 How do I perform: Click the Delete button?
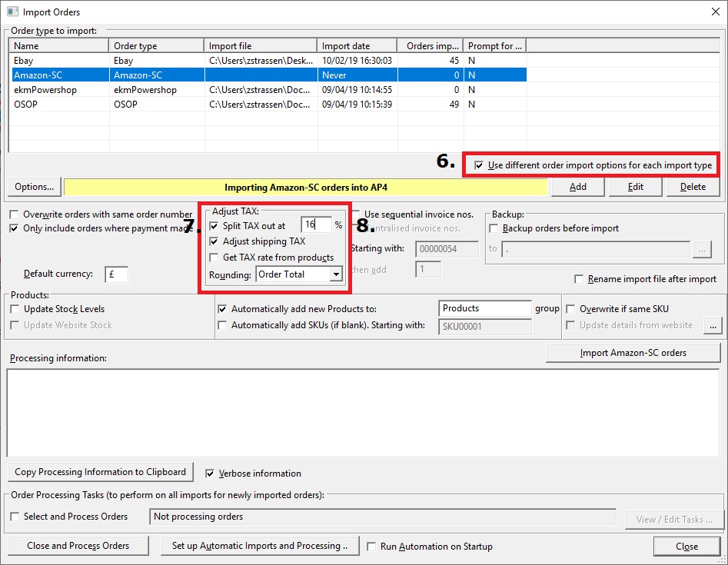click(x=693, y=187)
